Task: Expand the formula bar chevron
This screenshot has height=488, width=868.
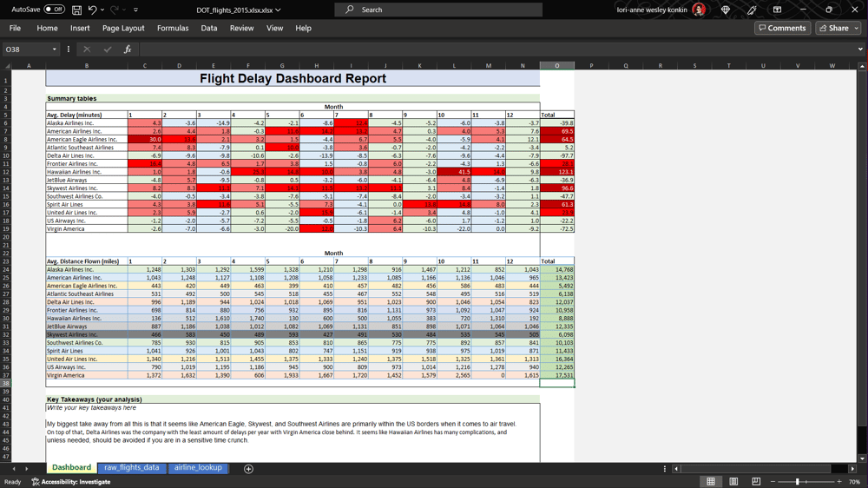Action: pos(860,49)
